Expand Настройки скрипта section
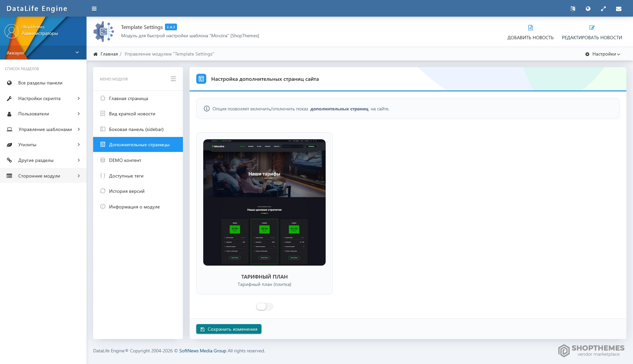Screen dimensions: 633x364 [x=43, y=98]
